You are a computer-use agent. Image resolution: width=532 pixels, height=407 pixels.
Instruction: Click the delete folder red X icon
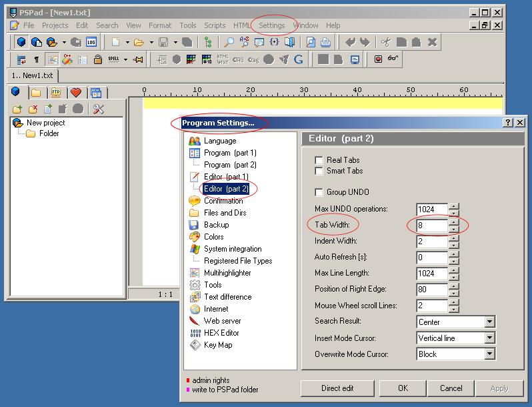tap(33, 109)
